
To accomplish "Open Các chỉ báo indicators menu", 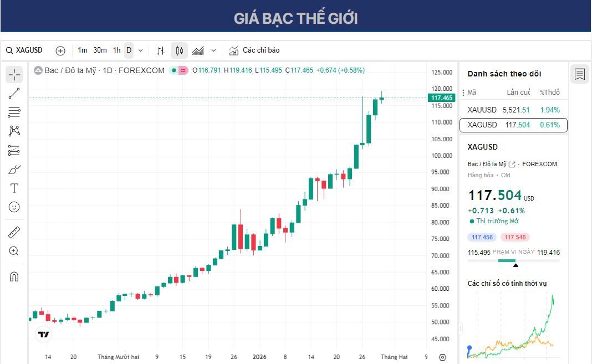I will pos(254,50).
